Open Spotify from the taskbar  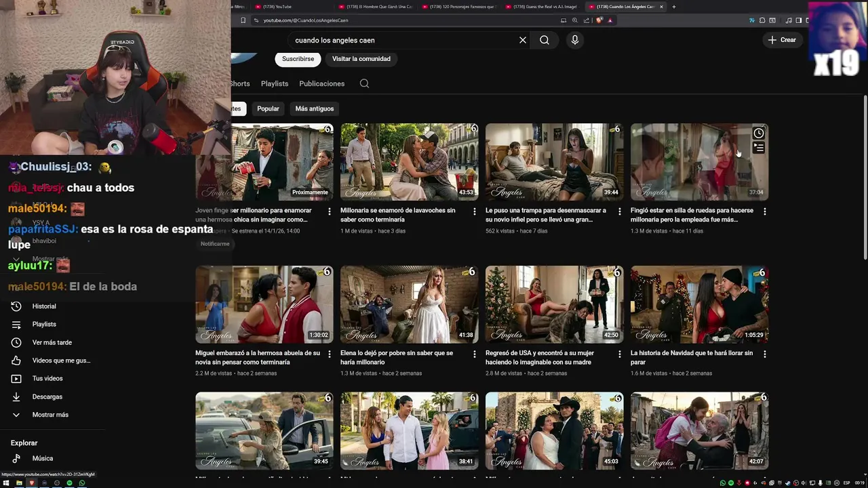69,483
